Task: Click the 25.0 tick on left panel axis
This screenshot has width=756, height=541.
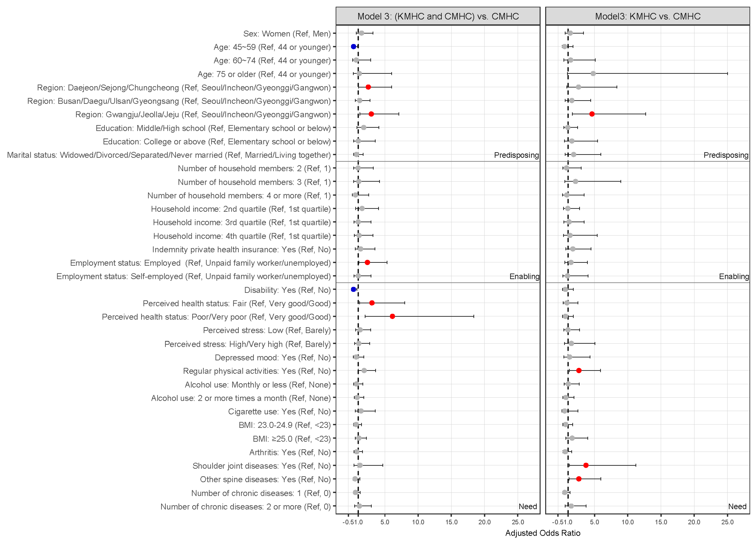Action: coord(518,522)
